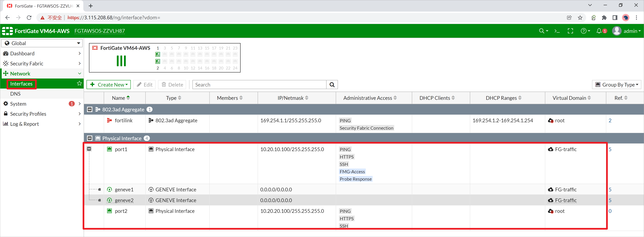Click port 2 icon in faceplate

coord(158,61)
